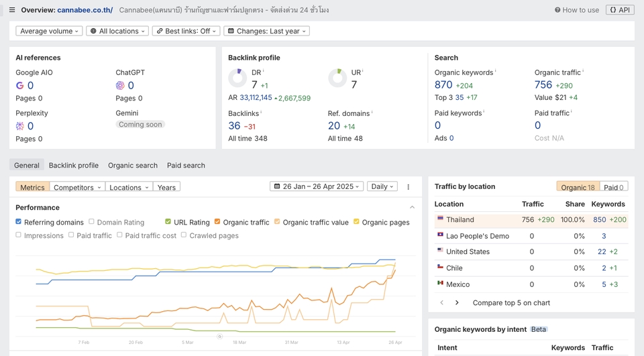Uncheck the URL Rating checkbox
644x356 pixels.
click(168, 222)
